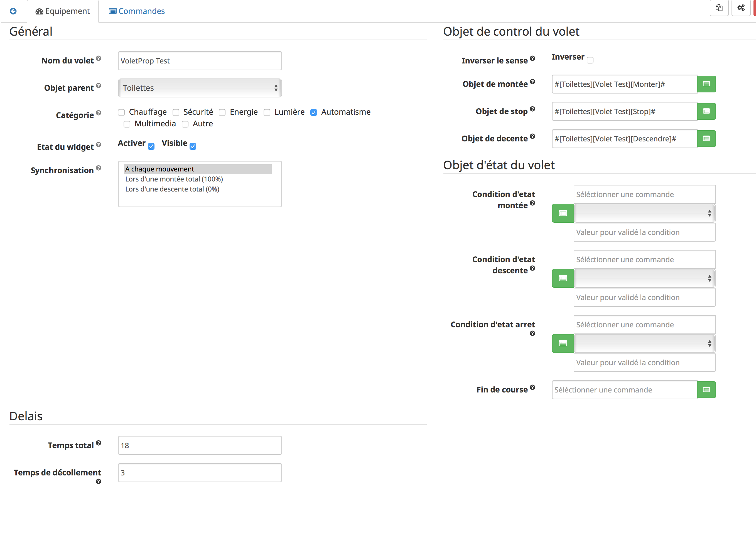Toggle the Activer checkbox
The image size is (756, 540).
(151, 146)
